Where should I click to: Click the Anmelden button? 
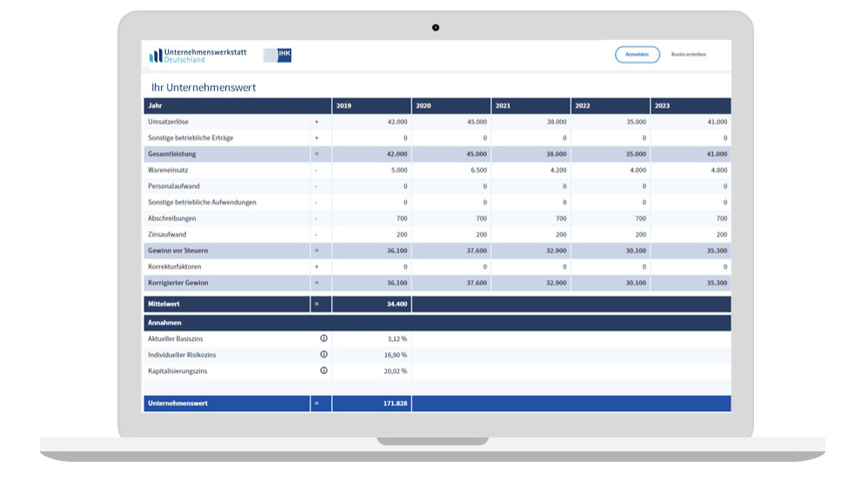pyautogui.click(x=638, y=55)
